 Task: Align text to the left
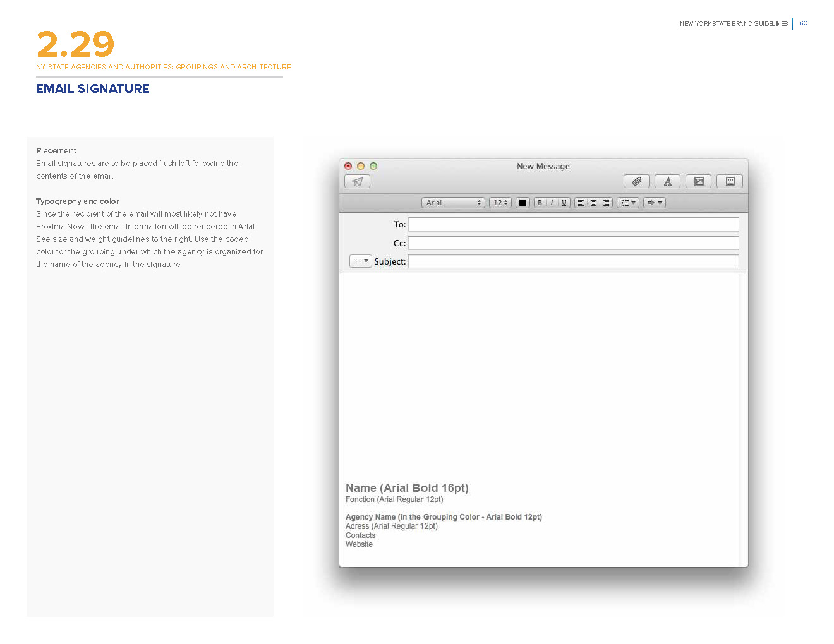click(x=581, y=203)
